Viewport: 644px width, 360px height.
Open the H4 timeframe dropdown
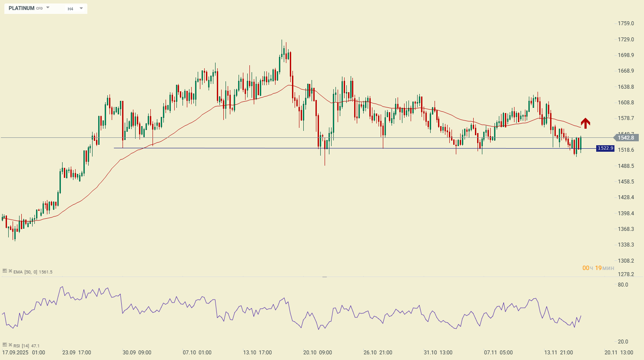coord(75,9)
